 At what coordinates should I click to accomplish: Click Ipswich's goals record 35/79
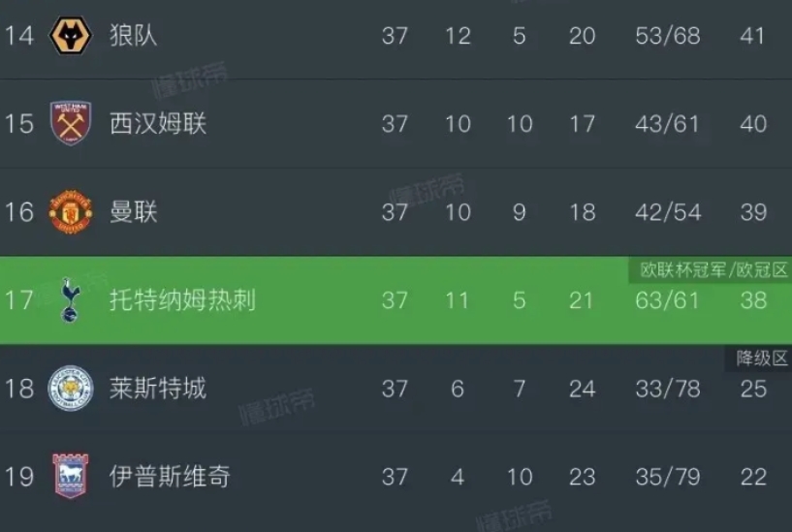tap(668, 477)
